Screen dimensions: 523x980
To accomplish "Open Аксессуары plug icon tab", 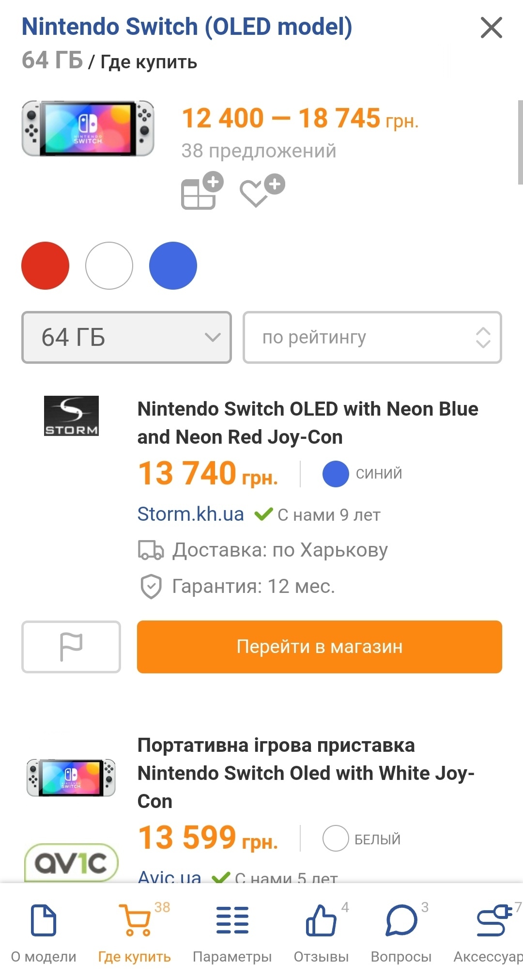I will point(492,933).
